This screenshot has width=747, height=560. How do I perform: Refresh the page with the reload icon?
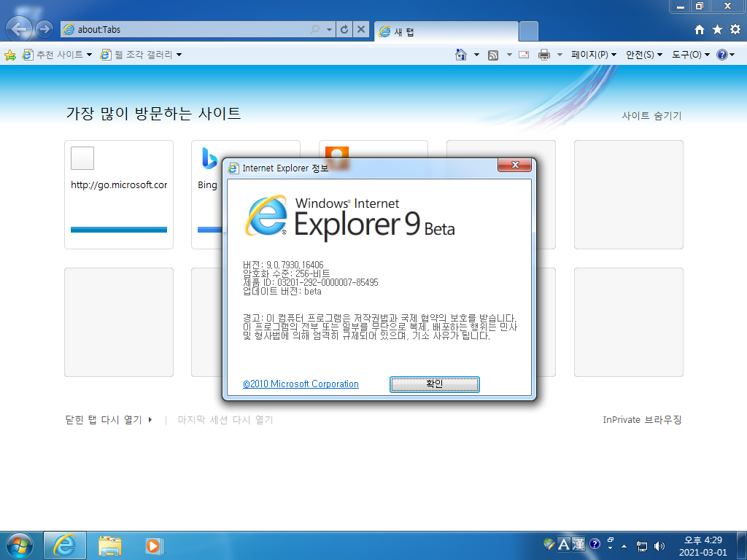(x=344, y=29)
